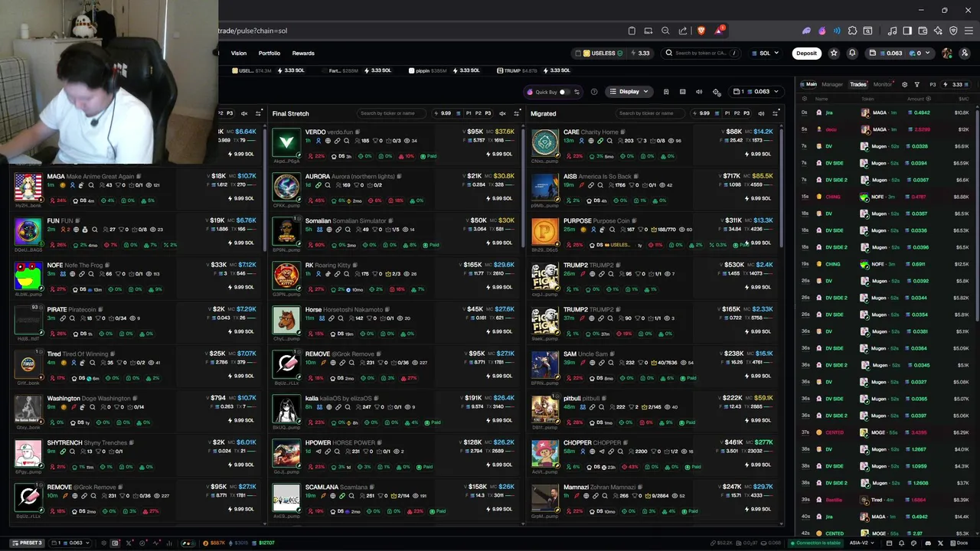The image size is (980, 551).
Task: Open ASIA-V2 region dropdown in status bar
Action: coord(861,543)
